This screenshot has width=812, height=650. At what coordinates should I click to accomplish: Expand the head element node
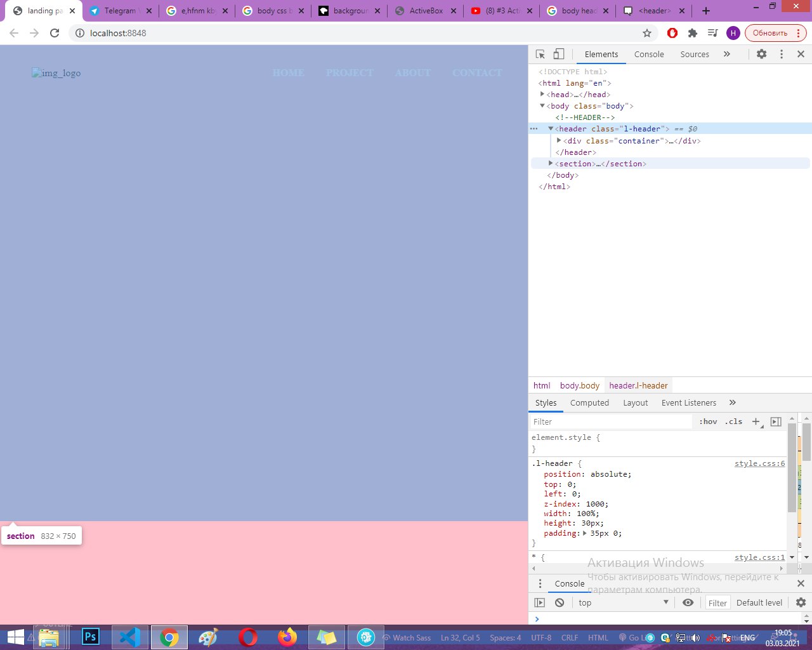point(542,94)
